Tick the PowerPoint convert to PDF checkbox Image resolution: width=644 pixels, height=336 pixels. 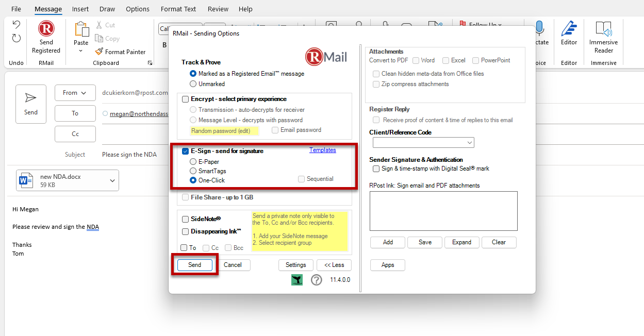pyautogui.click(x=475, y=60)
